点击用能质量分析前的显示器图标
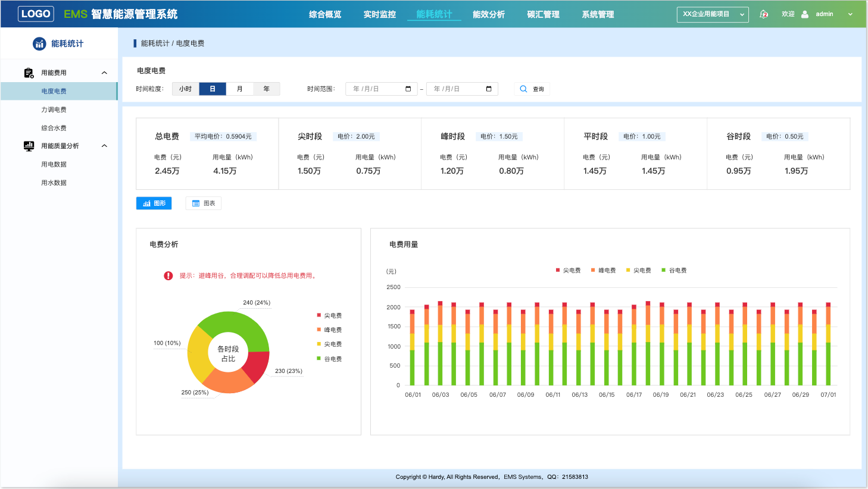This screenshot has height=489, width=868. pyautogui.click(x=28, y=145)
